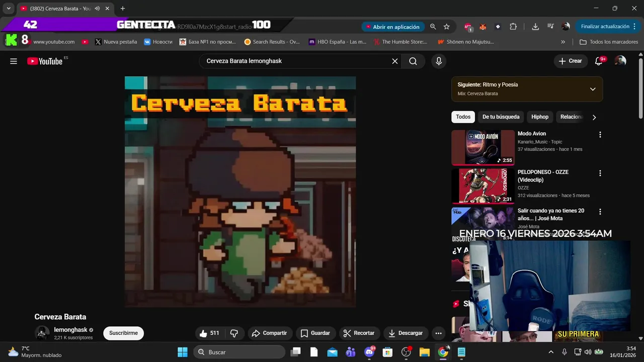Select the Todos filter chip
The image size is (644, 362).
click(463, 117)
